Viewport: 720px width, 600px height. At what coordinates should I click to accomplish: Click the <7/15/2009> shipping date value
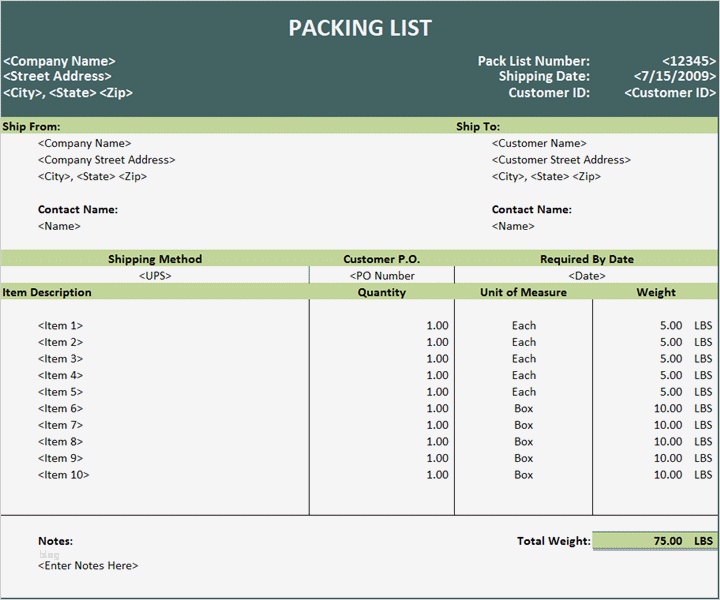point(675,77)
